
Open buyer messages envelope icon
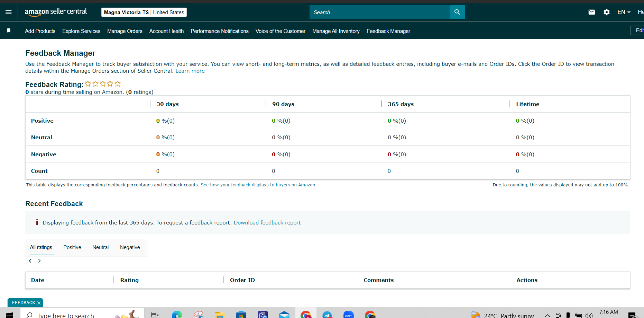tap(592, 12)
